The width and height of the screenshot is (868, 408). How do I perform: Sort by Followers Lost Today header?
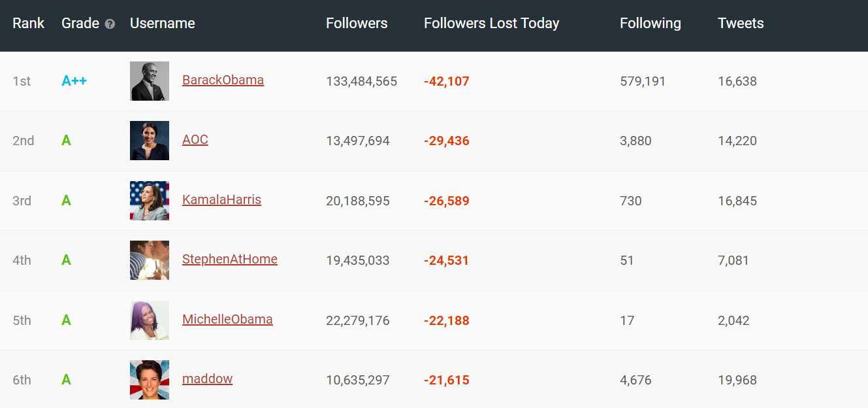pyautogui.click(x=491, y=24)
